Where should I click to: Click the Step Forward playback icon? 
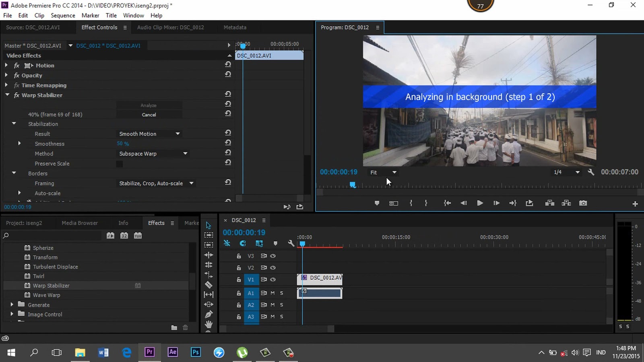pos(496,203)
